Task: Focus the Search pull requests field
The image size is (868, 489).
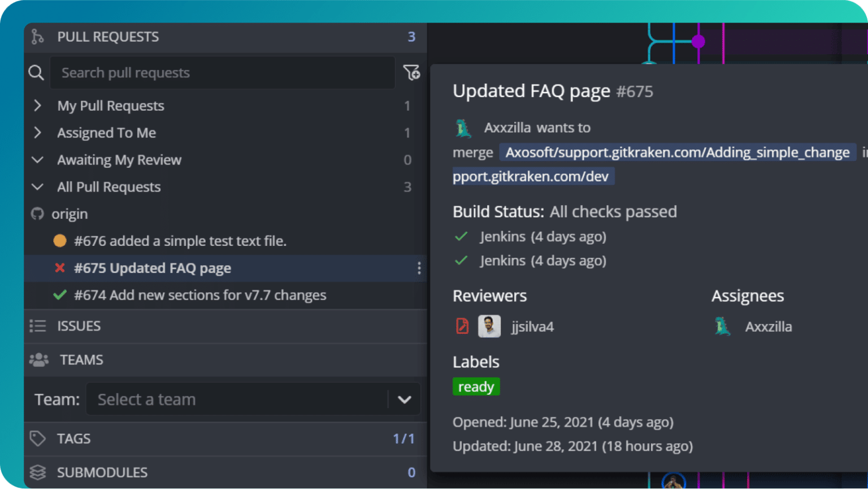Action: 222,72
